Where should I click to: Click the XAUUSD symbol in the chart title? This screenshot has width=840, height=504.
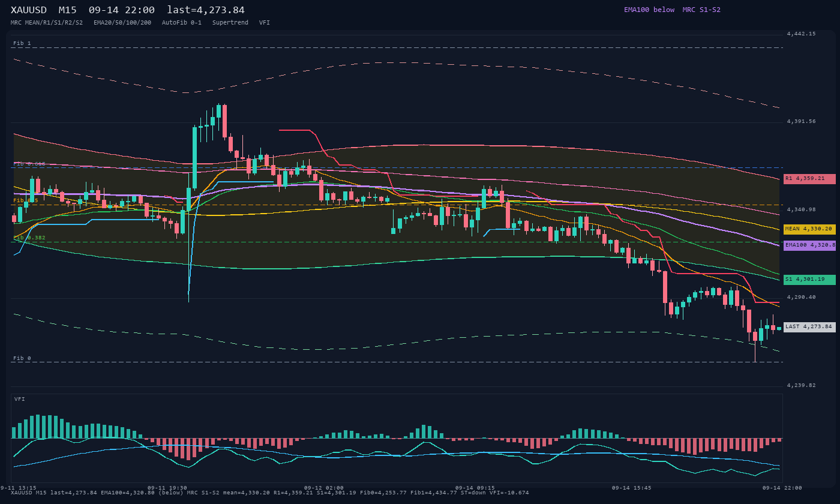tap(29, 10)
